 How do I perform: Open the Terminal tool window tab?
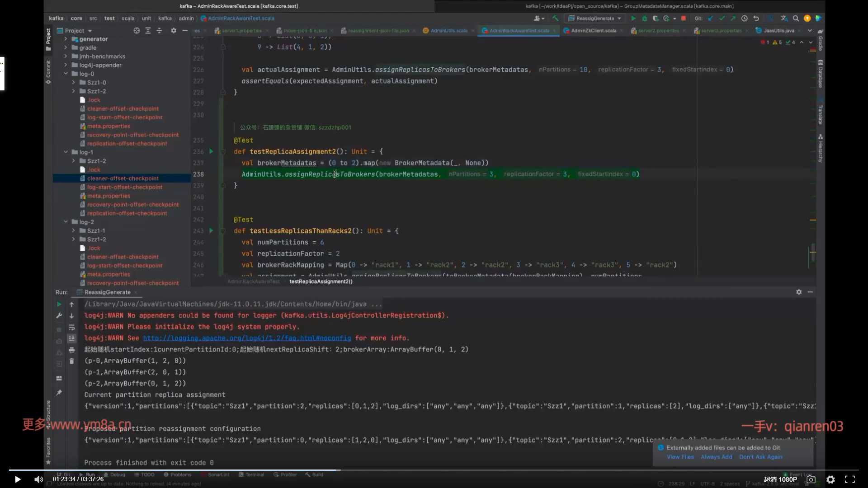tap(251, 475)
